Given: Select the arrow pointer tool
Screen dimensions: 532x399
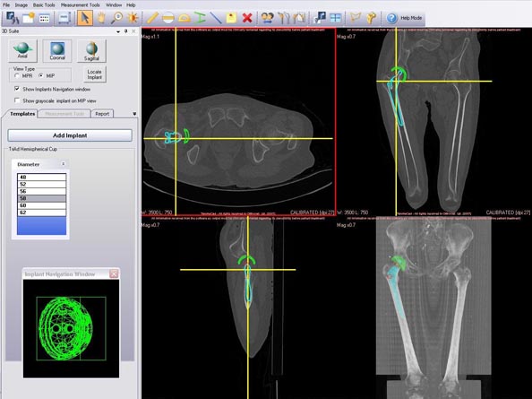Looking at the screenshot, I should pyautogui.click(x=85, y=18).
